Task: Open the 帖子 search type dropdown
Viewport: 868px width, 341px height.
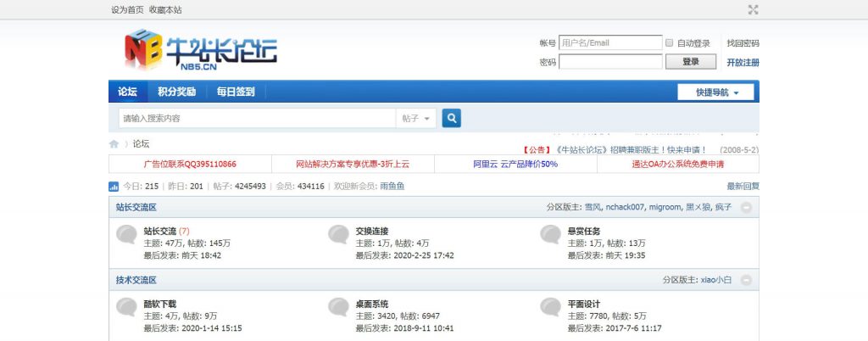Action: tap(417, 119)
